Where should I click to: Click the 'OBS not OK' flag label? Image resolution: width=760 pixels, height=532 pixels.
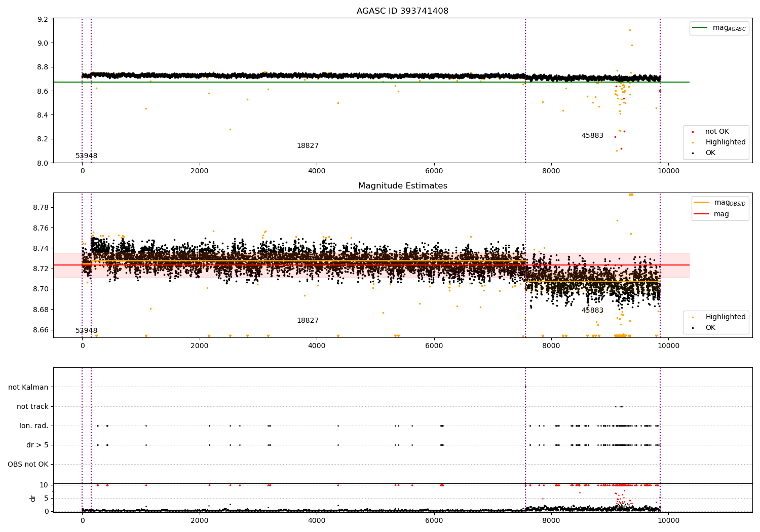28,464
